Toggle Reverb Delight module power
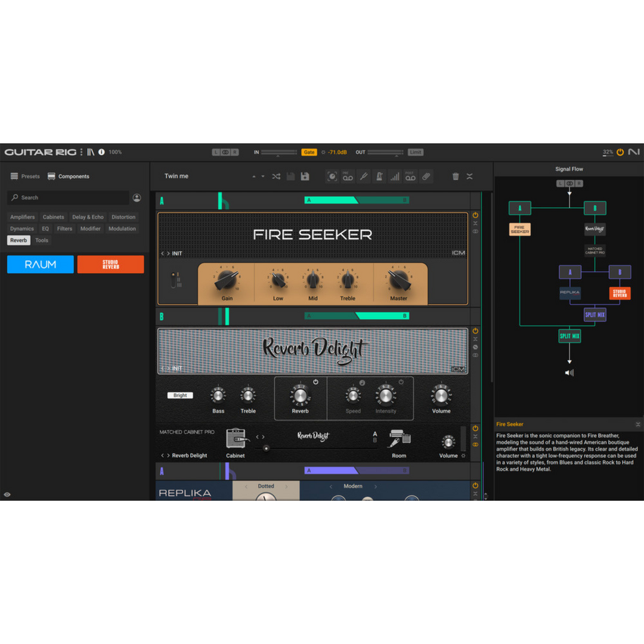Screen dimensions: 644x644 [475, 331]
